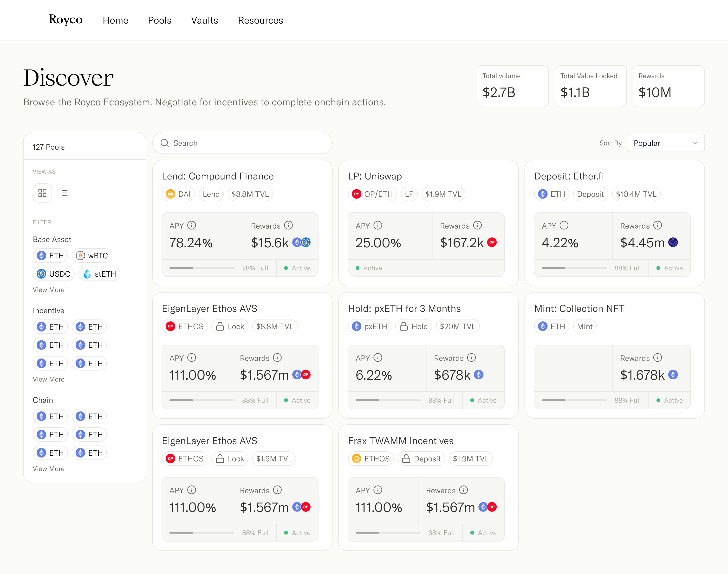Switch to list view icon
728x574 pixels.
64,193
